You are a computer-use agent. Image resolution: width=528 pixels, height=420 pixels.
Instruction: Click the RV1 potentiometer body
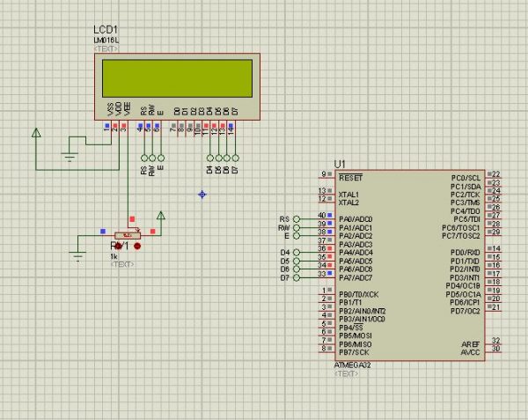click(x=128, y=235)
